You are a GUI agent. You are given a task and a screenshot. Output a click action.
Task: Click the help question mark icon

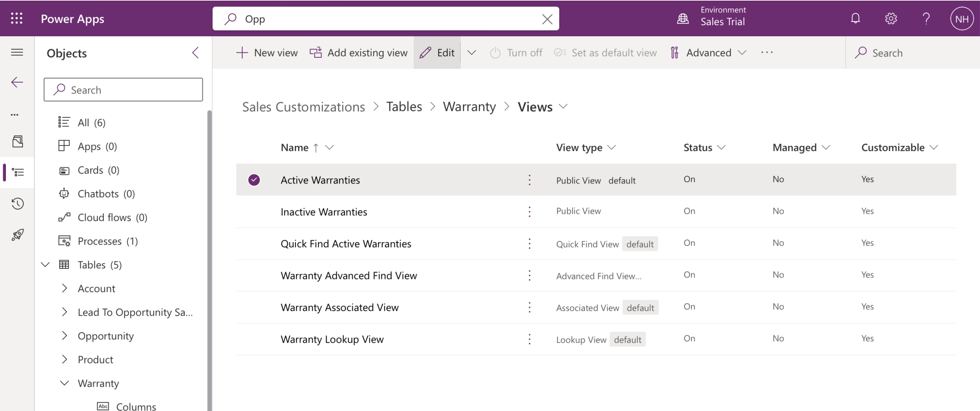(x=926, y=18)
